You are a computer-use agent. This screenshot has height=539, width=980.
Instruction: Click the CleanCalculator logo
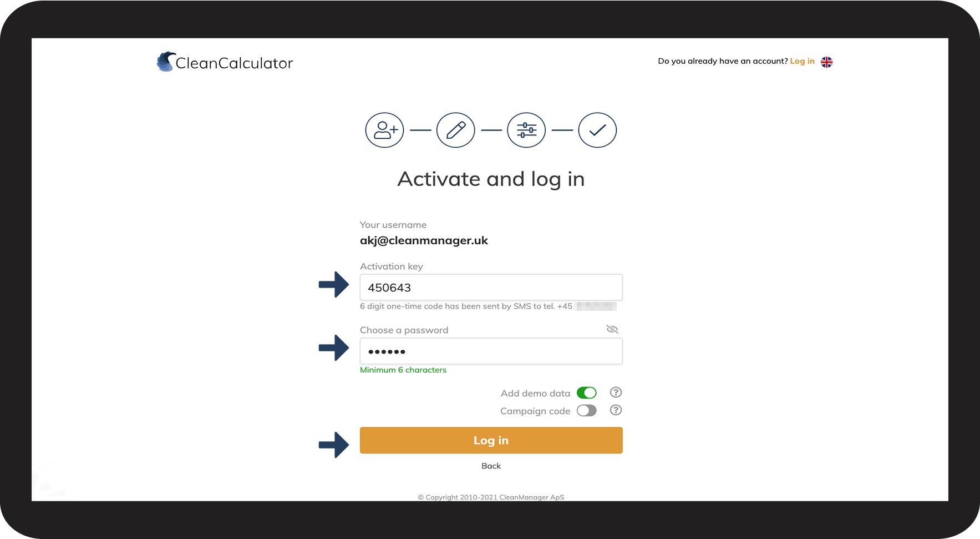225,62
